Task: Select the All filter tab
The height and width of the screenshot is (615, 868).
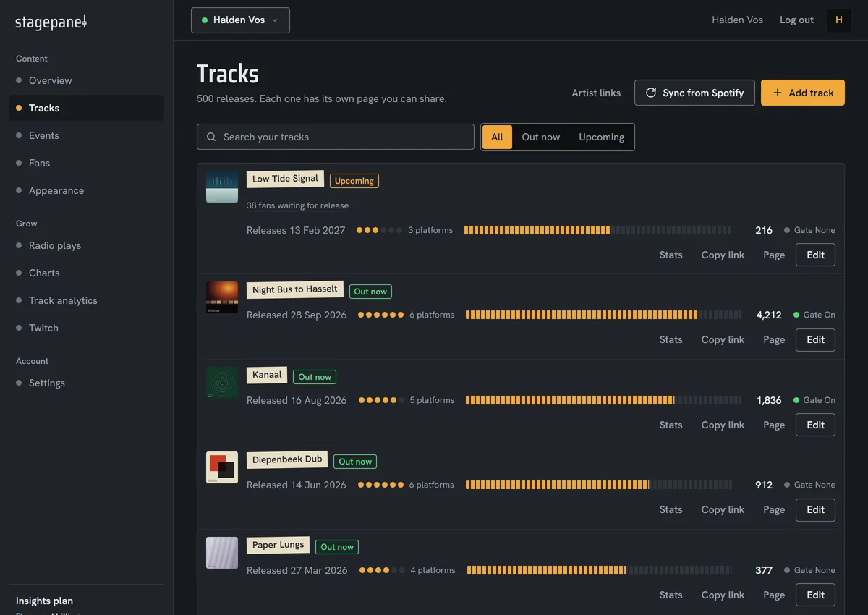Action: [497, 137]
